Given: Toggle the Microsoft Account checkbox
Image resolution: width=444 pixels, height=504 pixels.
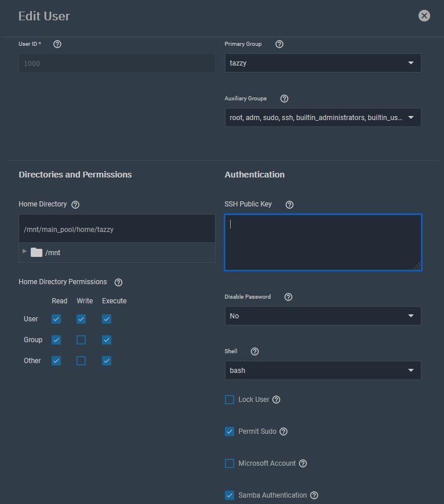Looking at the screenshot, I should [230, 463].
